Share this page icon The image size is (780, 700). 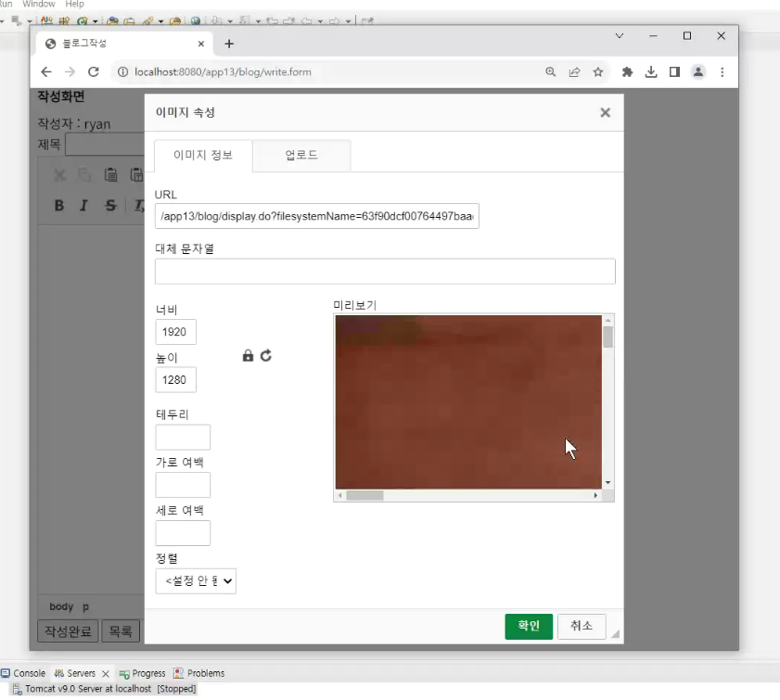[x=574, y=72]
